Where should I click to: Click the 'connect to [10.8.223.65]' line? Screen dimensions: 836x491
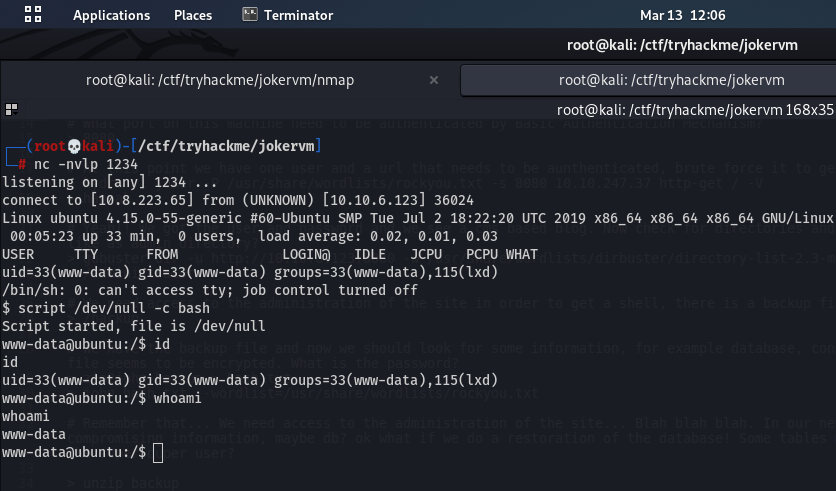pyautogui.click(x=238, y=200)
